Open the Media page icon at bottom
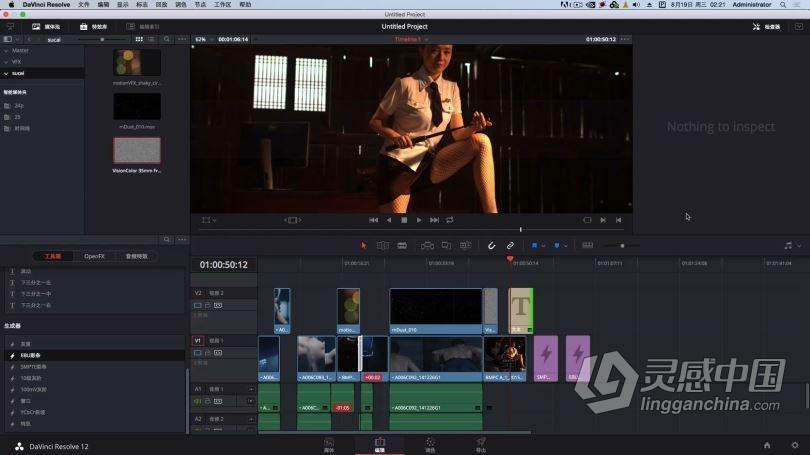Screen dimensions: 810x455 pos(329,444)
